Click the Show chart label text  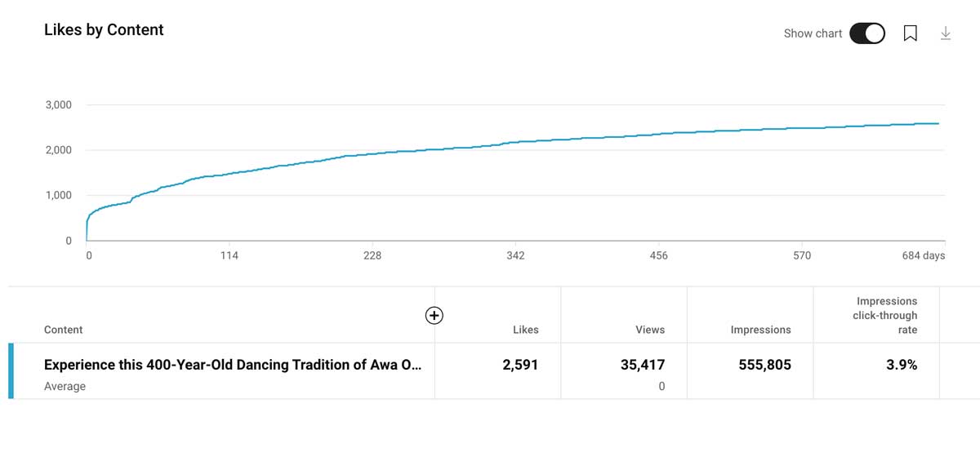click(x=813, y=33)
